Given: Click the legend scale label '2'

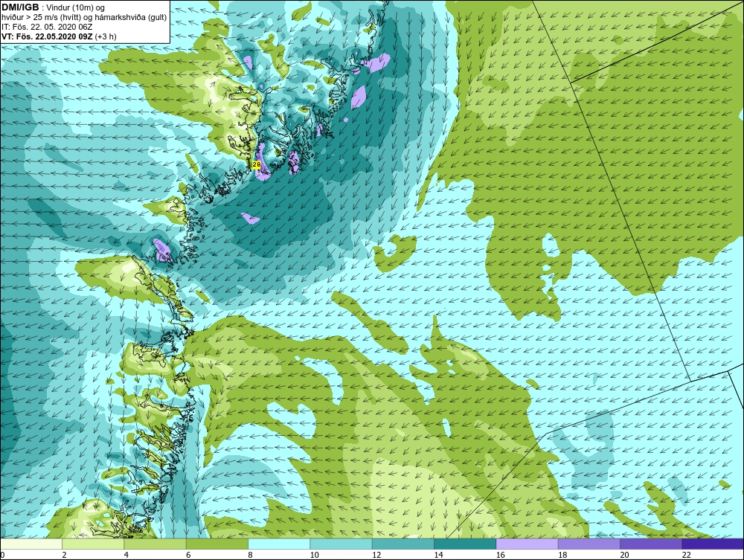Looking at the screenshot, I should (x=64, y=556).
